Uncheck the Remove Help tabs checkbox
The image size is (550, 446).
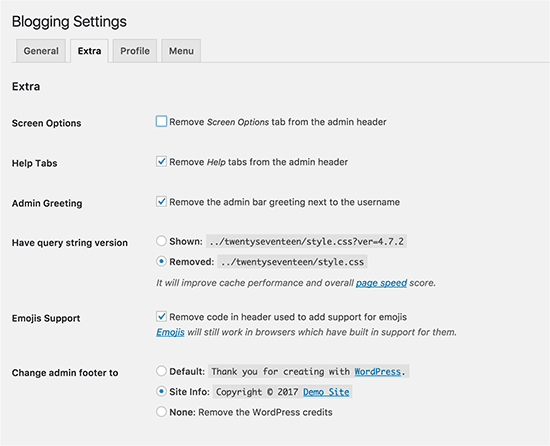pos(161,162)
